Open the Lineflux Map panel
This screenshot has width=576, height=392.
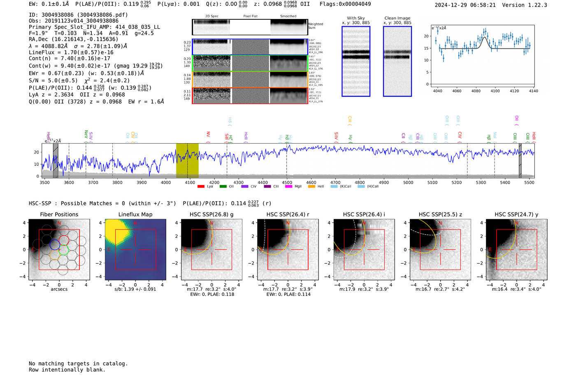[x=135, y=250]
